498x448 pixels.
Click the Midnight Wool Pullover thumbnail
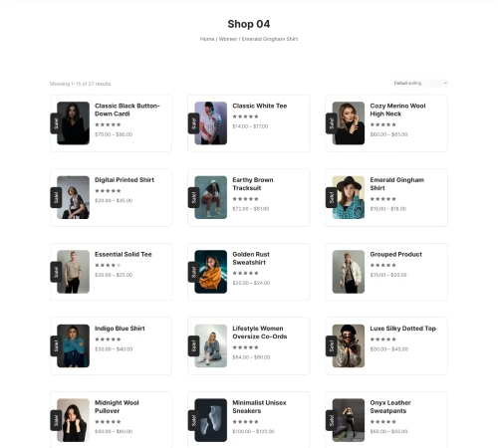pos(73,420)
